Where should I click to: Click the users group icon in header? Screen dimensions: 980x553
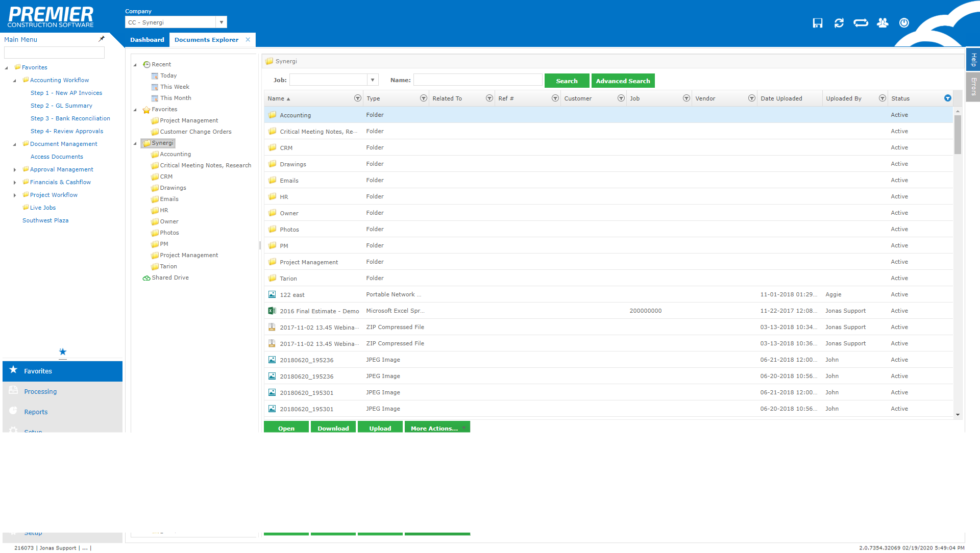[x=883, y=23]
